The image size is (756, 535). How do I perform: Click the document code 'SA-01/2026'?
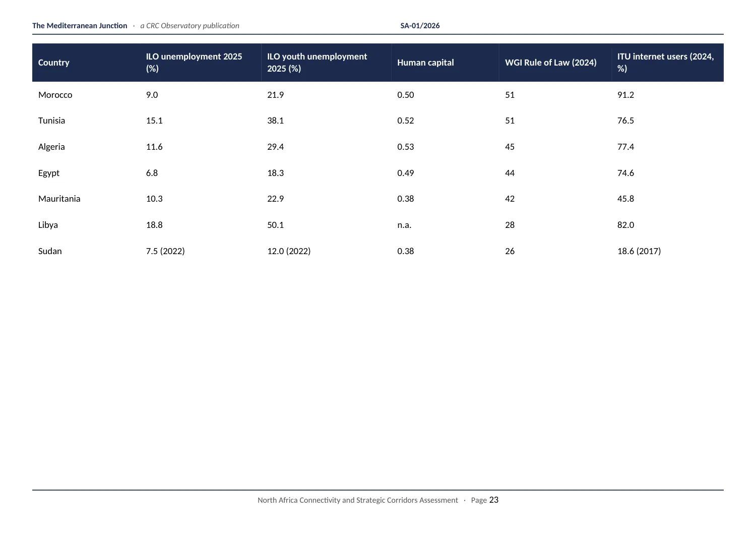tap(420, 26)
